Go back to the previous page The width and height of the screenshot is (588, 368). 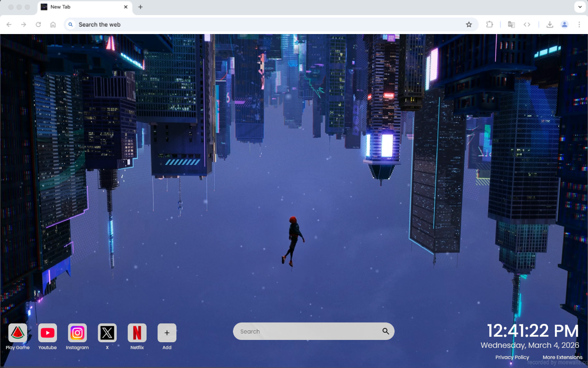(9, 24)
